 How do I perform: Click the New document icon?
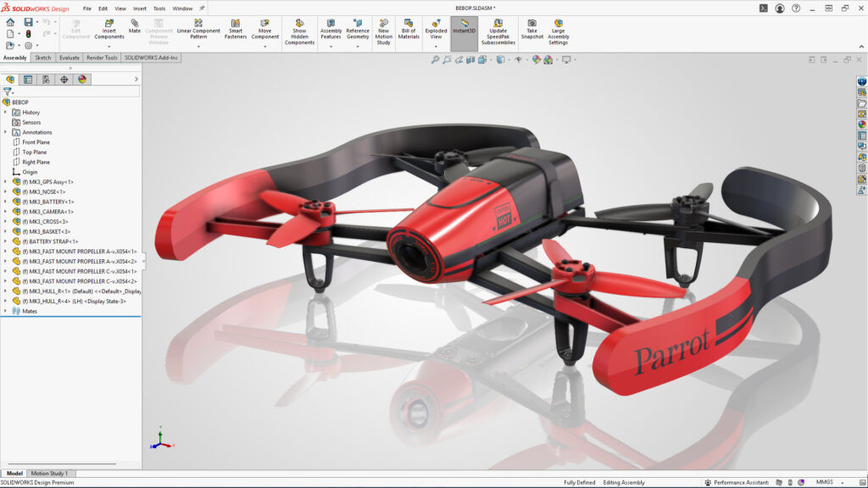click(x=10, y=34)
